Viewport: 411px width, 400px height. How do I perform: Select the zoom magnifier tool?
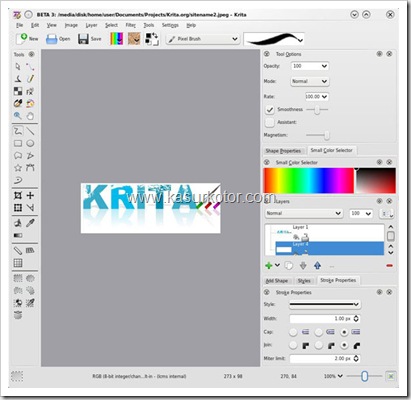(x=18, y=116)
